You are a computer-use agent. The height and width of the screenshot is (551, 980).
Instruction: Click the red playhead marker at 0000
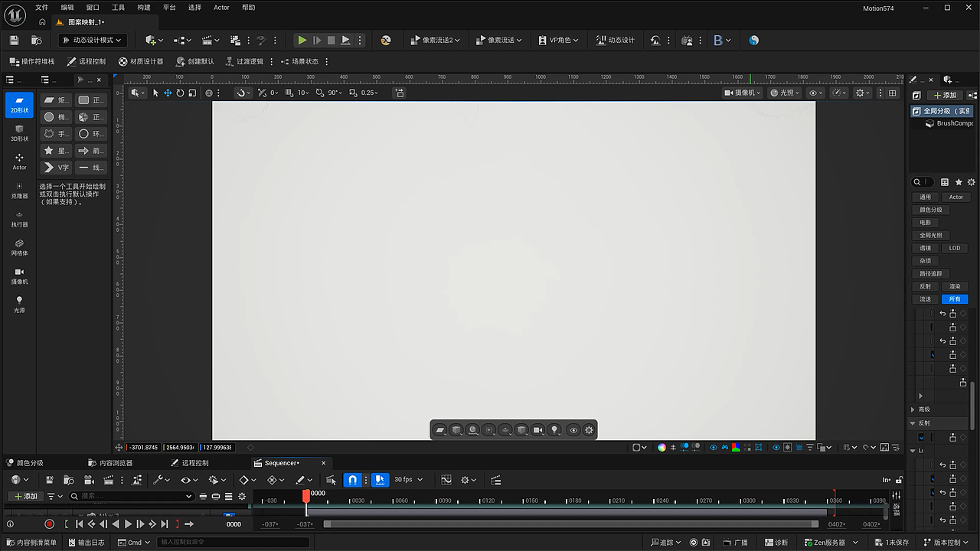click(x=306, y=496)
